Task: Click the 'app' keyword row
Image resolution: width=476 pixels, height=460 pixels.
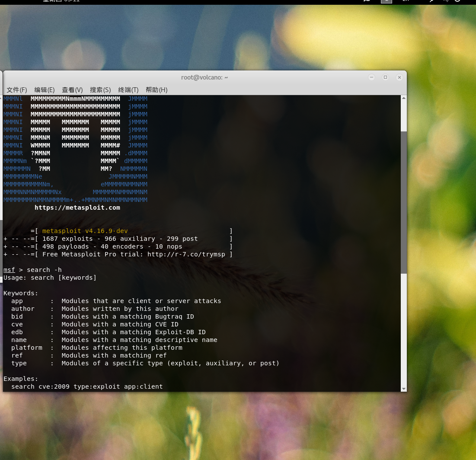Action: point(116,301)
